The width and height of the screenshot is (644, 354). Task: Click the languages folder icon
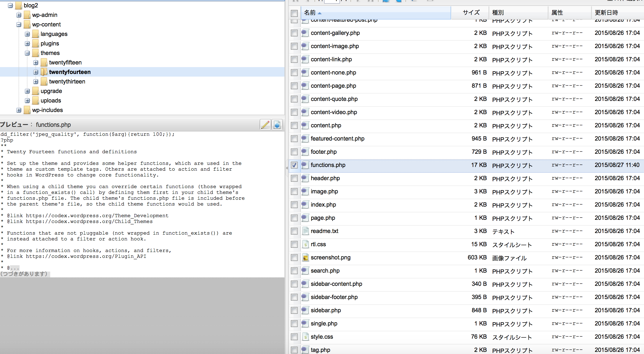[35, 34]
